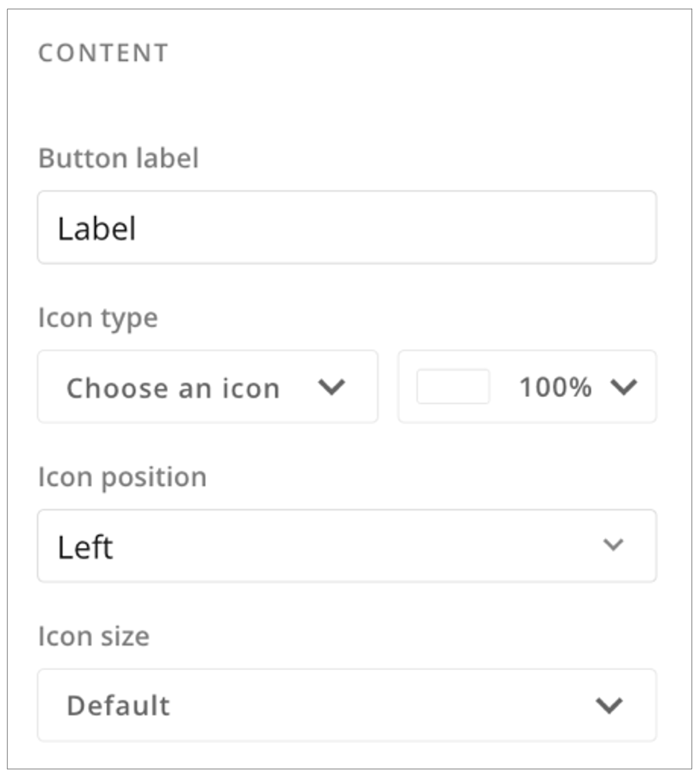700x778 pixels.
Task: Click the chevron beside "Choose an icon"
Action: (x=331, y=387)
